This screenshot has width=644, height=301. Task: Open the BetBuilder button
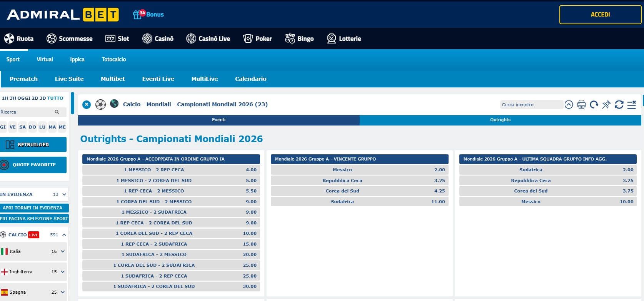point(33,145)
